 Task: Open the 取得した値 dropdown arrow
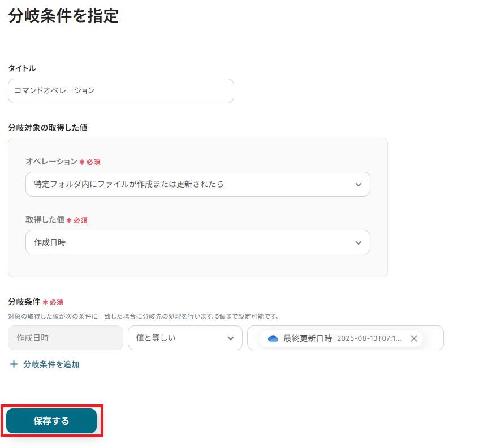(x=358, y=242)
